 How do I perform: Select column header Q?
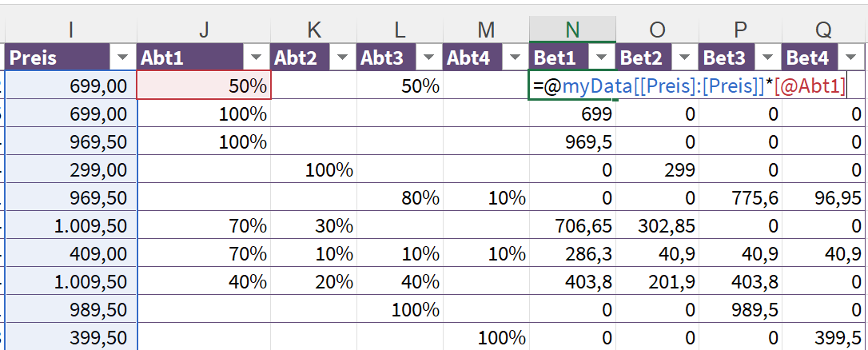tap(825, 30)
